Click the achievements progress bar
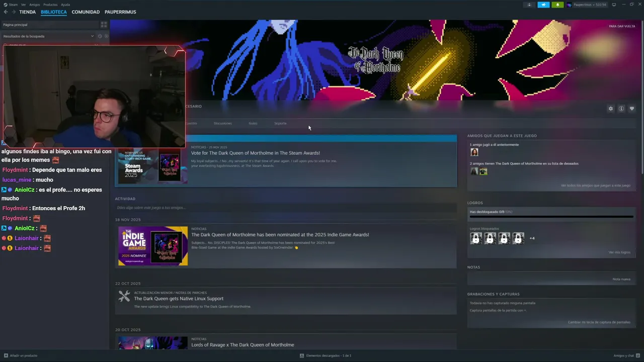 (551, 217)
